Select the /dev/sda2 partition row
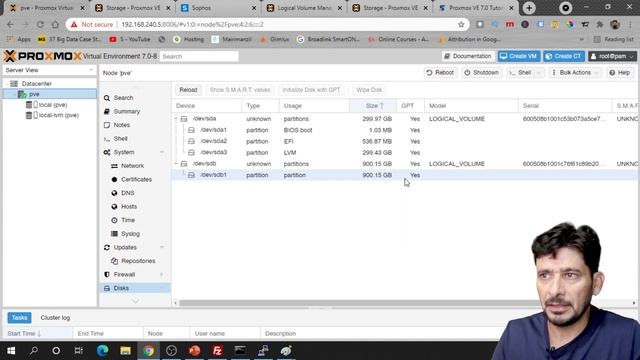This screenshot has height=360, width=640. click(x=404, y=141)
